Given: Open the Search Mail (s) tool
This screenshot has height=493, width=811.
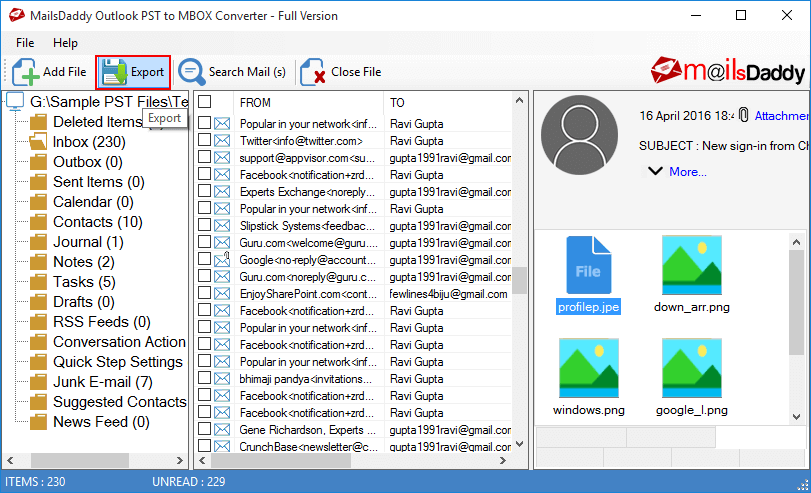Looking at the screenshot, I should (x=232, y=72).
